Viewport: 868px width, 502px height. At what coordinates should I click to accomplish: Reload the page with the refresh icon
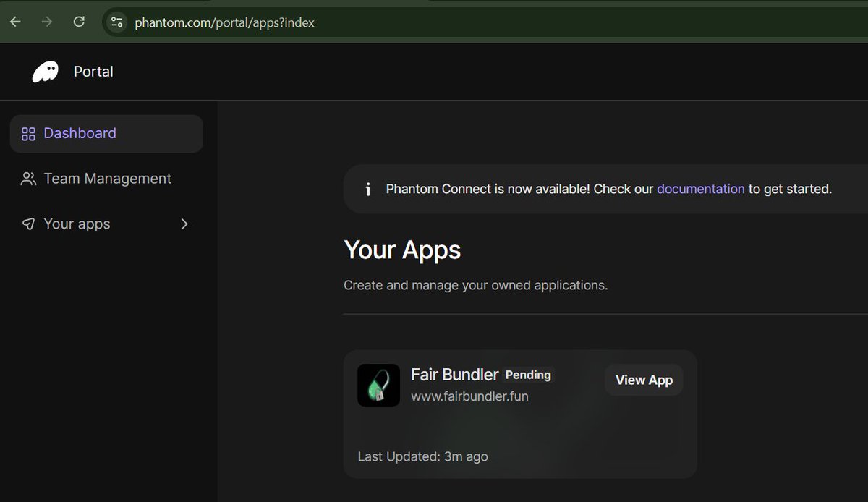tap(79, 22)
